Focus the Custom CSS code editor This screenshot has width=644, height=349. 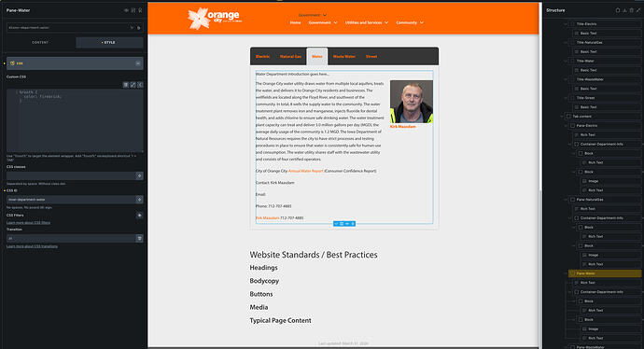[75, 120]
